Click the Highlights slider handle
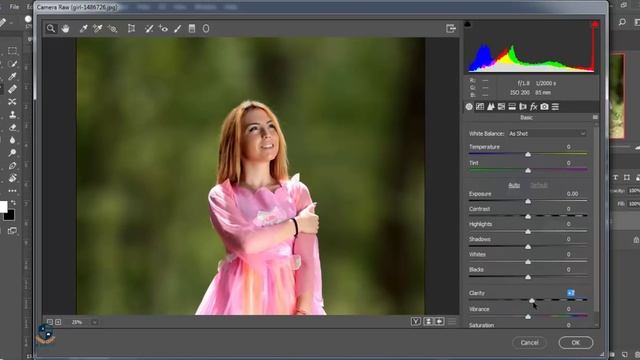The height and width of the screenshot is (360, 640). tap(528, 231)
